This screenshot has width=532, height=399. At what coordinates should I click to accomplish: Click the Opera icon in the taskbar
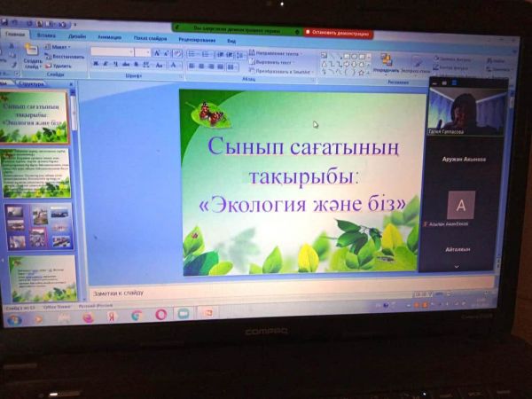[x=160, y=314]
